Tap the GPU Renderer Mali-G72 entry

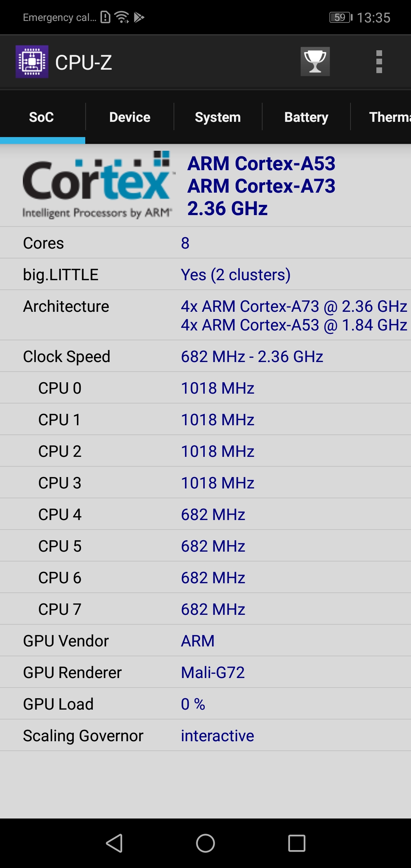(x=212, y=672)
